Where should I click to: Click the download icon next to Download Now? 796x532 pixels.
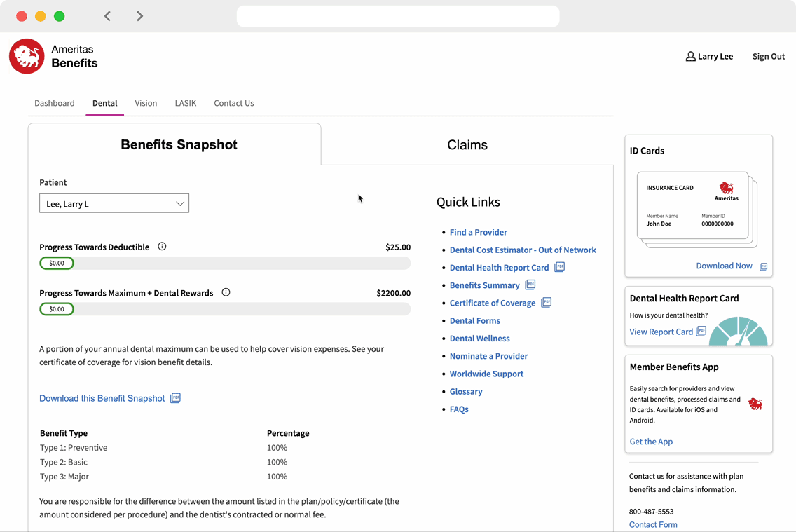[x=764, y=266]
